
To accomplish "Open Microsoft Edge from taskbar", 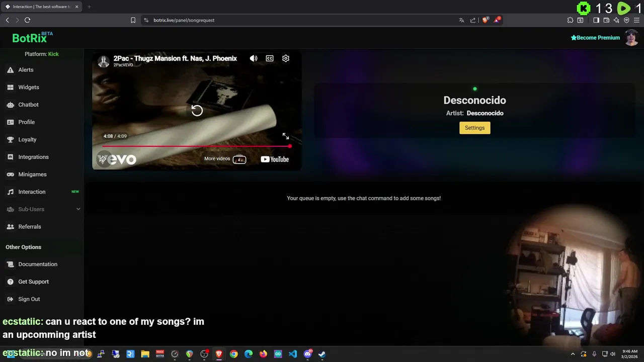I will coord(249,354).
